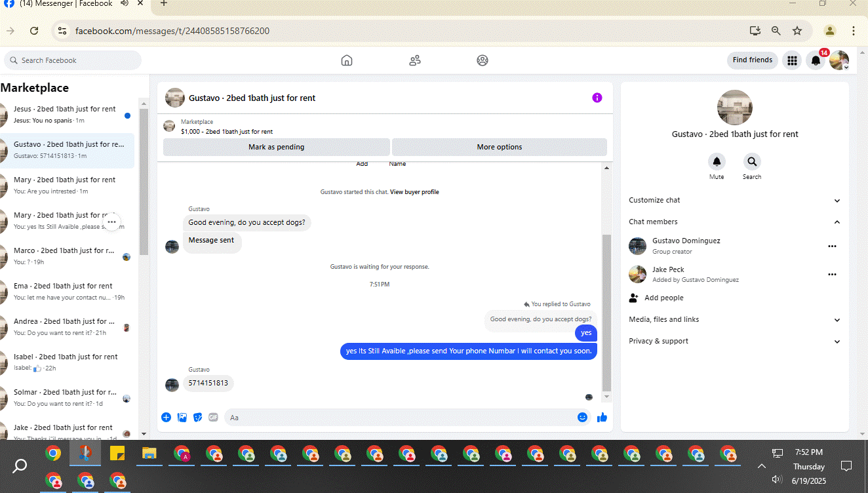Click the Marketplace heading
Screen dimensions: 868x493
pyautogui.click(x=35, y=88)
